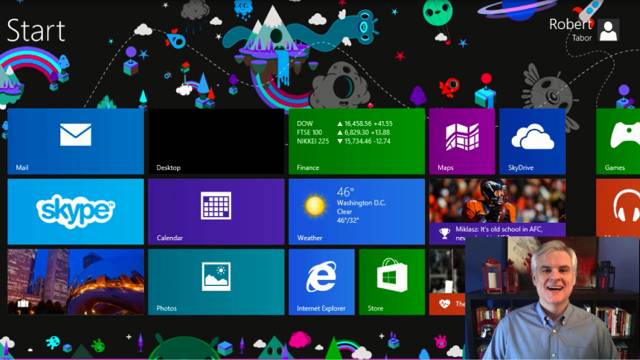This screenshot has width=640, height=360.
Task: Open the Calendar app tile
Action: click(x=216, y=211)
